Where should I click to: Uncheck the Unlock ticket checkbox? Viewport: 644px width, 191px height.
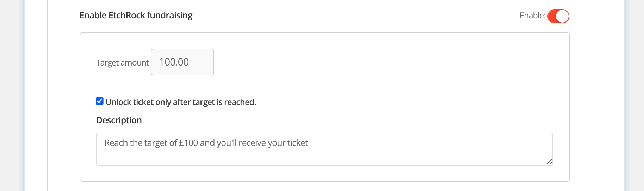click(x=100, y=101)
